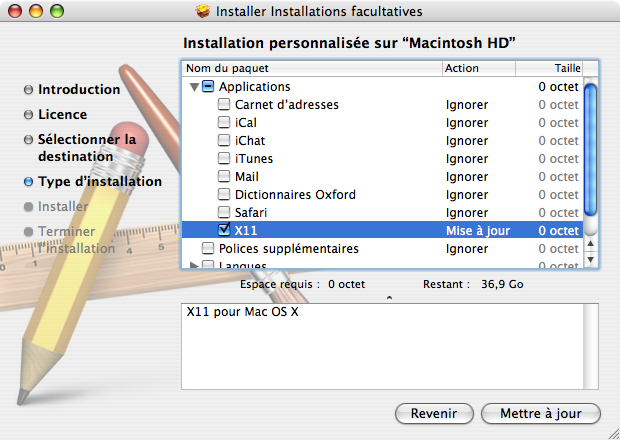
Task: Enable the Carnet d'adresses checkbox
Action: (x=224, y=105)
